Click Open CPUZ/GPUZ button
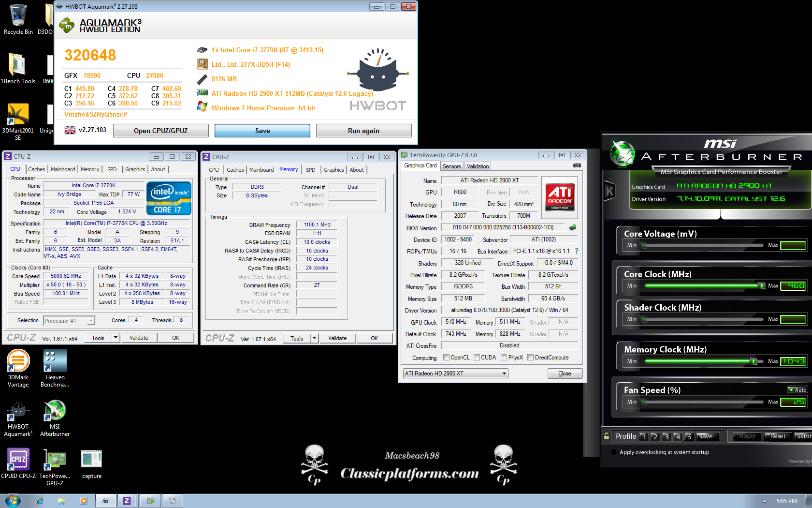 point(160,131)
